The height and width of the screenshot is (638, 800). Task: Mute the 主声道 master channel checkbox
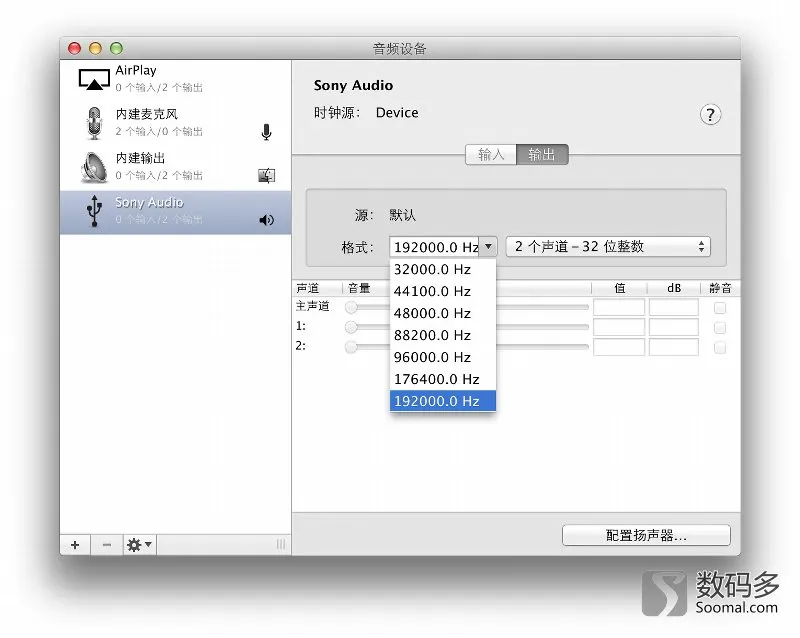pos(720,308)
